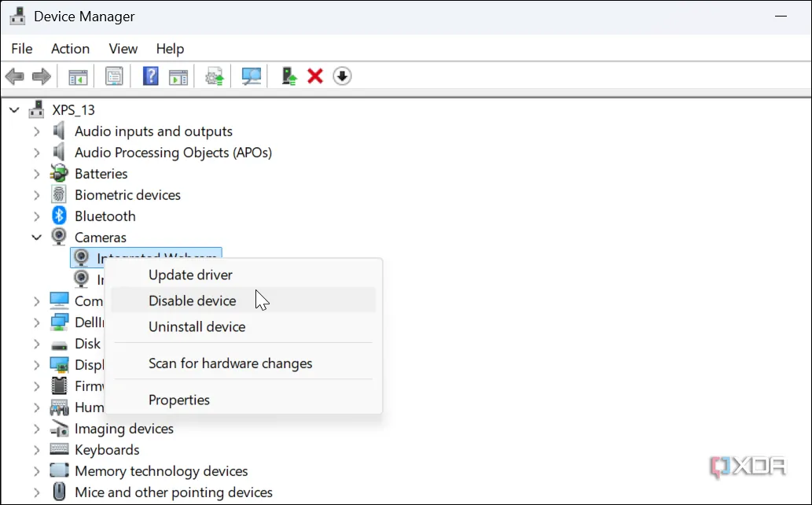The height and width of the screenshot is (505, 812).
Task: Click the Disable device down-arrow icon
Action: point(342,76)
